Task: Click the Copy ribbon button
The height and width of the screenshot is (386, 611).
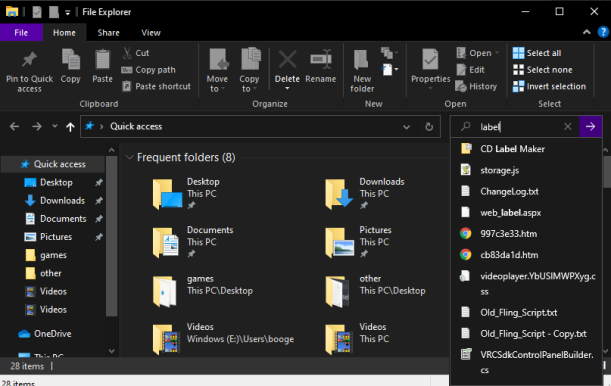Action: tap(71, 65)
